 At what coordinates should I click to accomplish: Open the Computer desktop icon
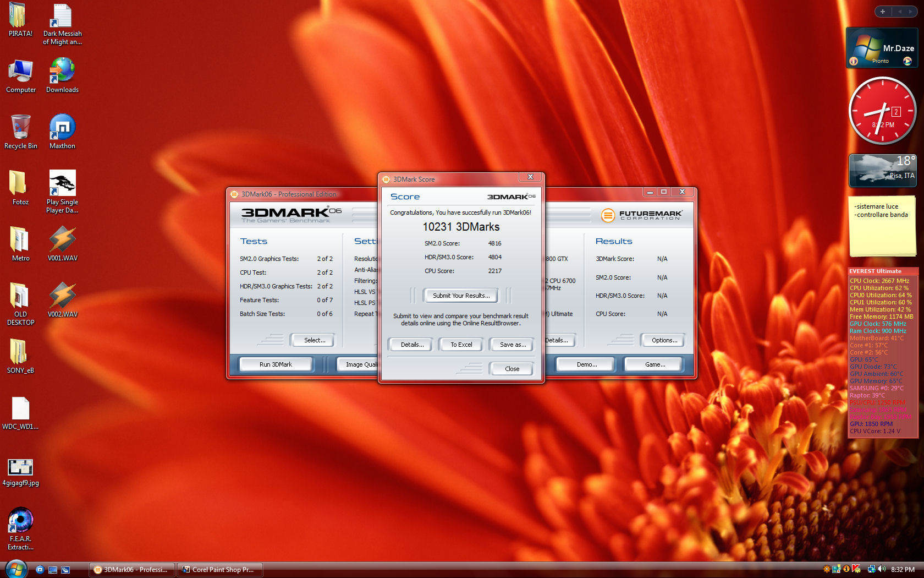pyautogui.click(x=20, y=76)
